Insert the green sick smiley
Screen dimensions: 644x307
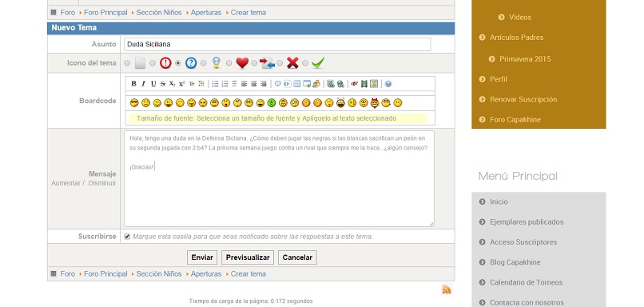272,103
